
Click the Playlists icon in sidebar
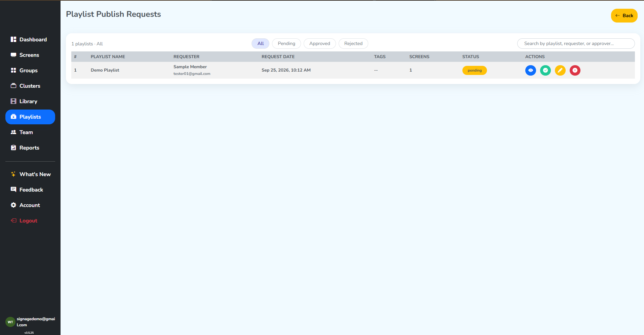point(13,117)
